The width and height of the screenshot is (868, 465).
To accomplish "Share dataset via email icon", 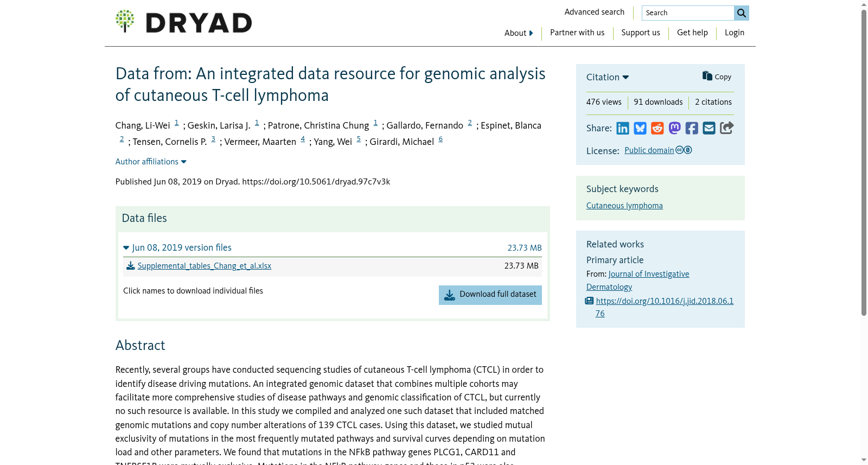I will tap(709, 128).
